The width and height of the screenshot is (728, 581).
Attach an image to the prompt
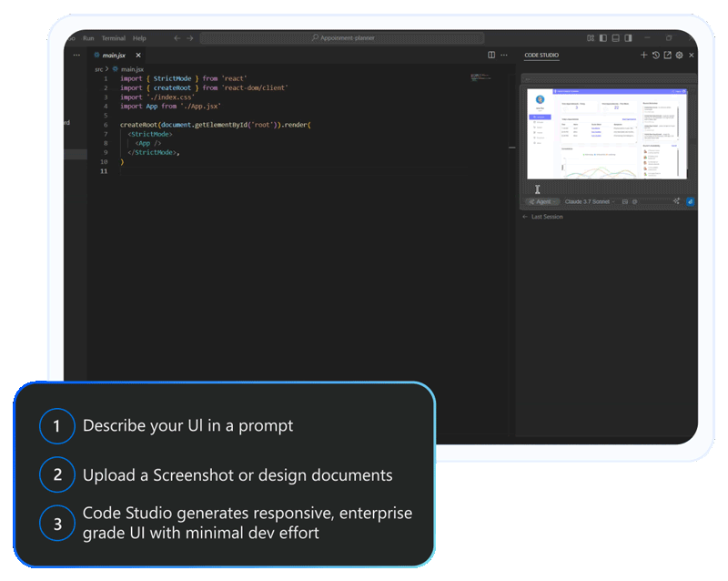[625, 201]
